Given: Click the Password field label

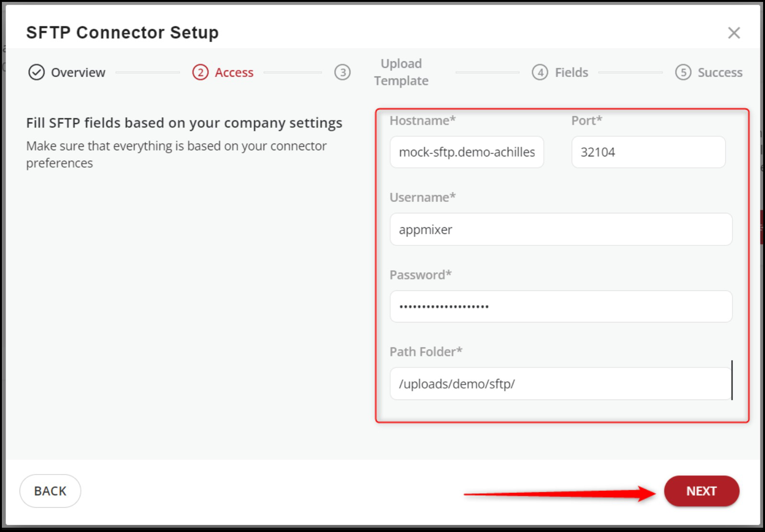Looking at the screenshot, I should [x=420, y=275].
